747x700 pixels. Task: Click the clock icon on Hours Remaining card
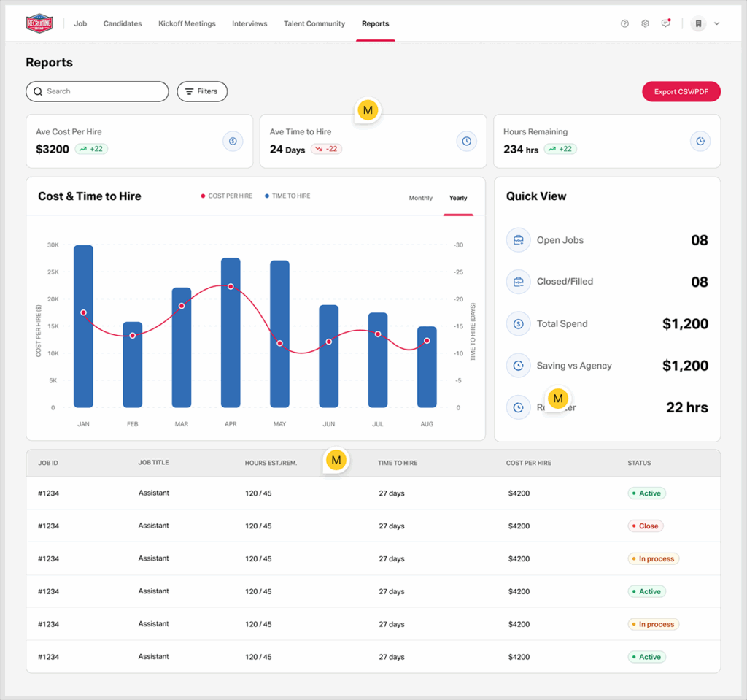(700, 141)
